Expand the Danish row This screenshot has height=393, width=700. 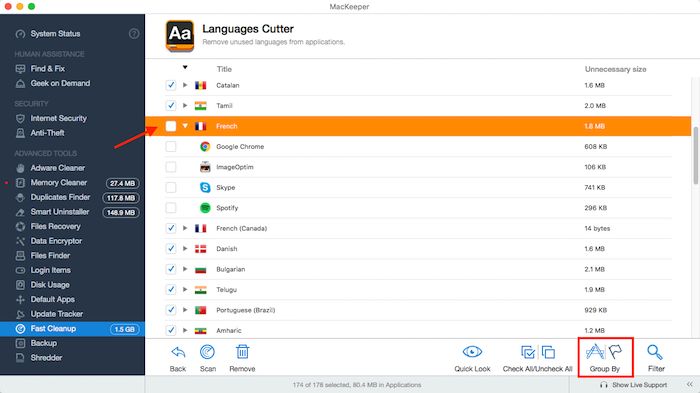(185, 248)
